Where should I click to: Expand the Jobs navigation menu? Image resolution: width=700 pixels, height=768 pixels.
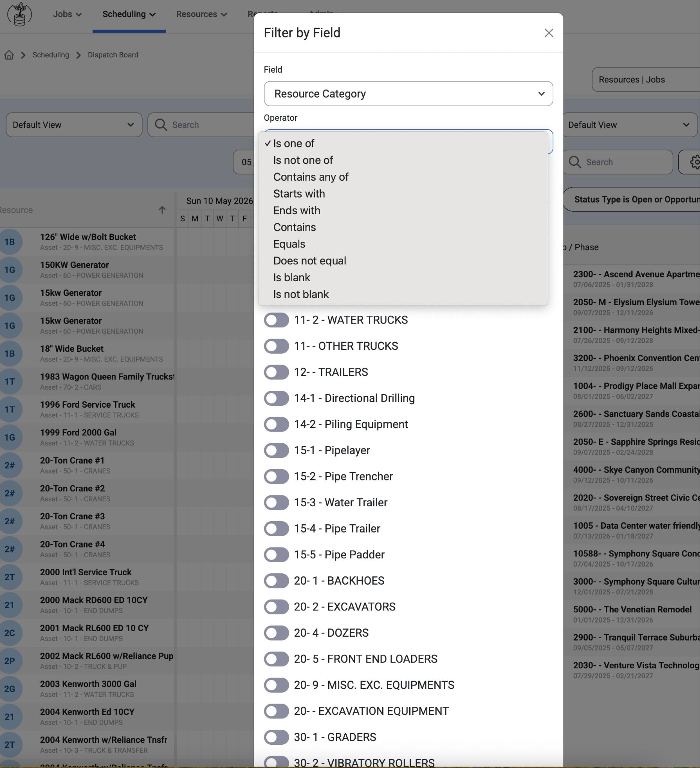coord(68,15)
